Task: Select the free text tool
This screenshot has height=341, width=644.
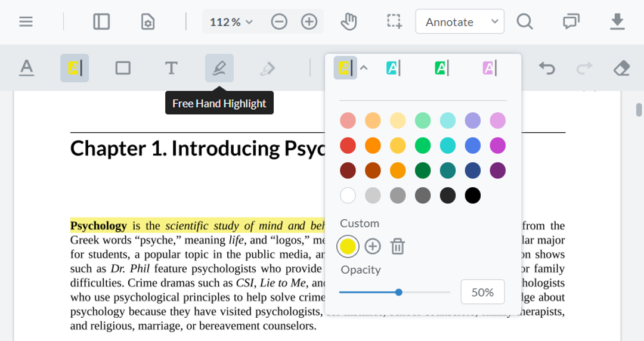Action: click(171, 68)
